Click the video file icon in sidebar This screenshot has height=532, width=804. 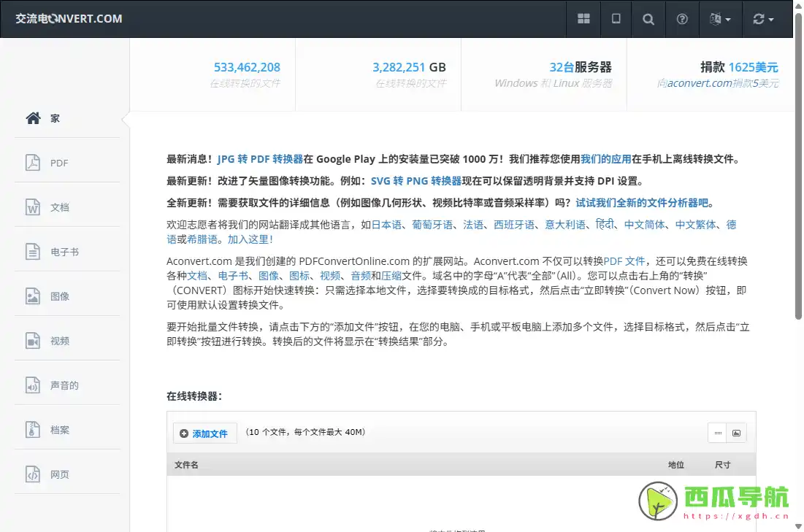click(x=33, y=341)
